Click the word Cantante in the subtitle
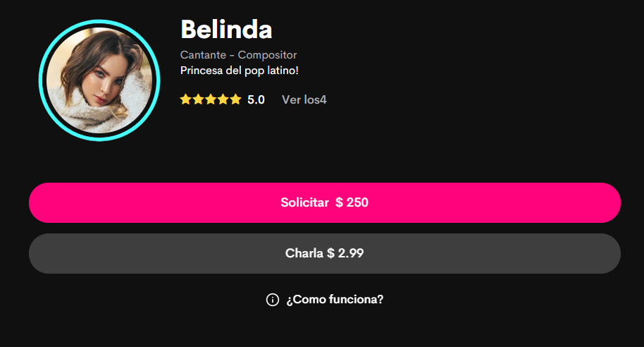The height and width of the screenshot is (347, 644). click(204, 55)
